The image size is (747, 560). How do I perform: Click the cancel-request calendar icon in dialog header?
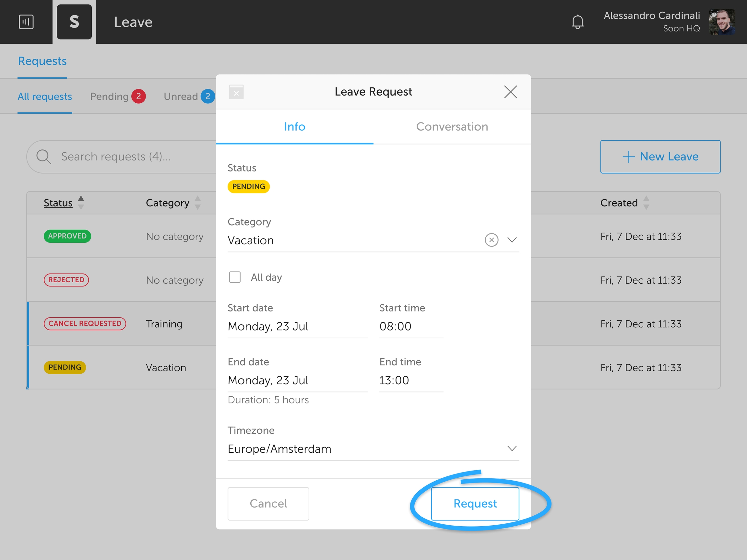(236, 92)
